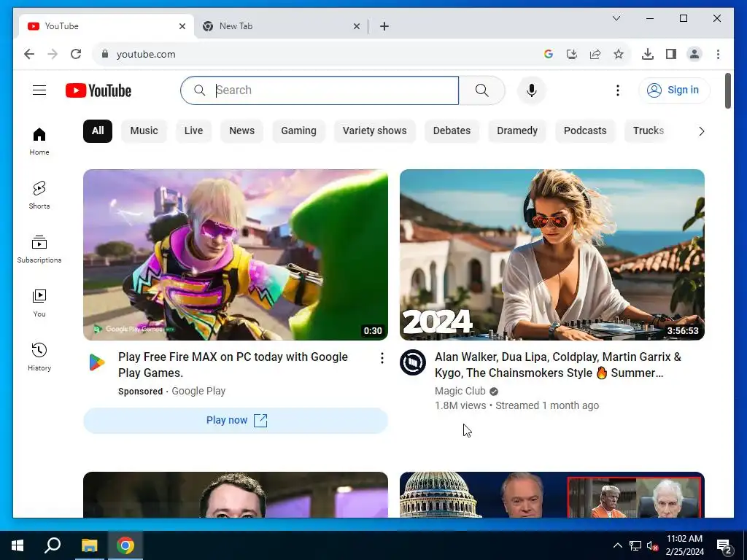This screenshot has height=560, width=747.
Task: Select the Trucks filter chip
Action: (648, 131)
